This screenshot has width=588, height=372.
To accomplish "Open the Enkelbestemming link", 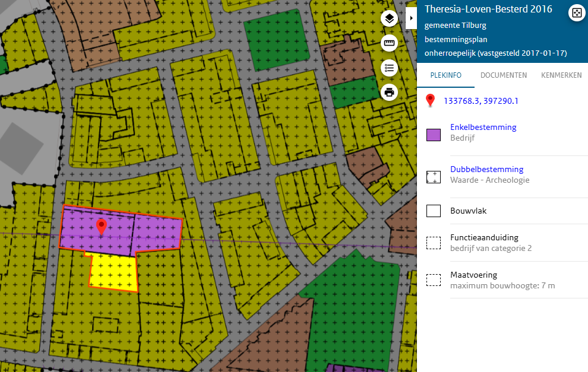I will click(x=483, y=127).
